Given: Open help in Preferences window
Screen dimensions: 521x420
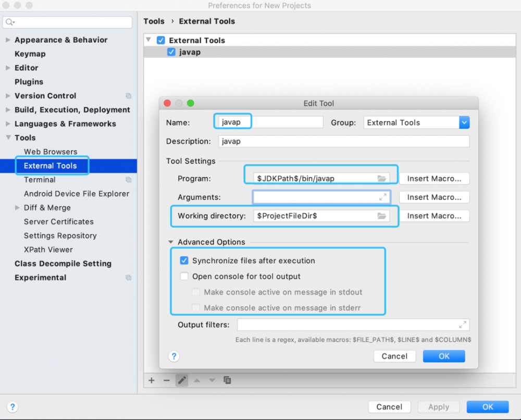Looking at the screenshot, I should (13, 406).
